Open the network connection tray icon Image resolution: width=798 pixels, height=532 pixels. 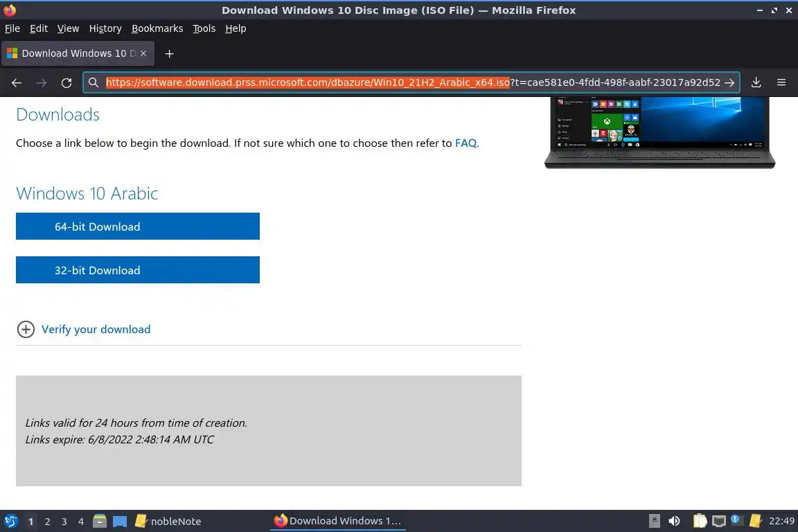point(718,522)
